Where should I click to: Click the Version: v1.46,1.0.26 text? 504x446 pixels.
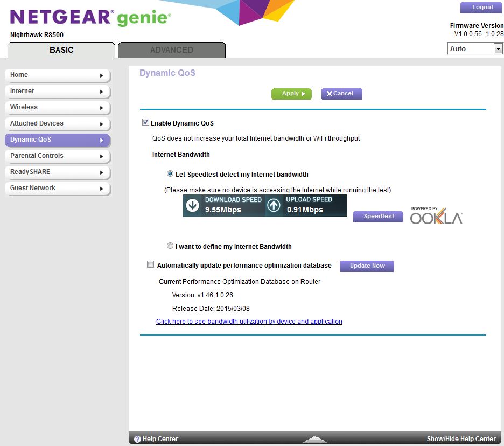pyautogui.click(x=202, y=295)
